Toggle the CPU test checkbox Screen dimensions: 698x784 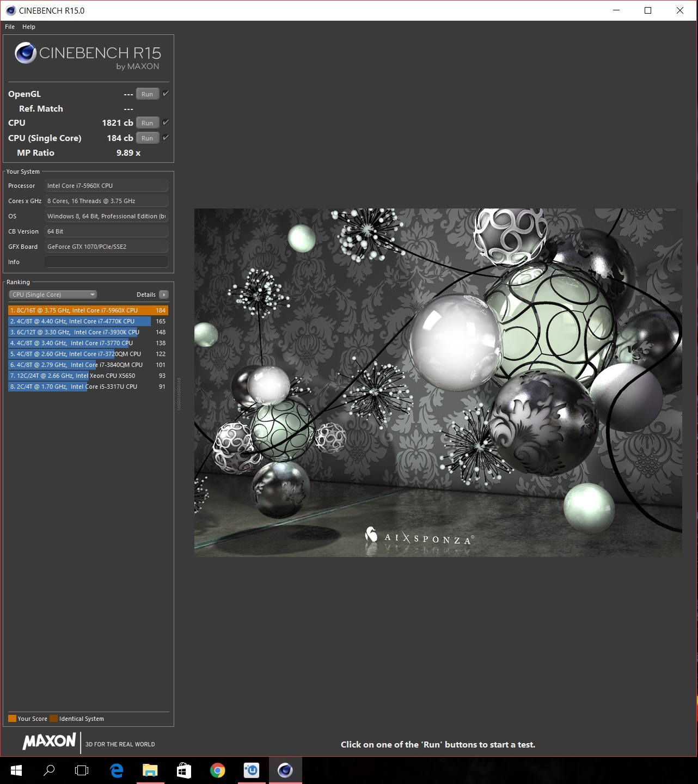click(166, 122)
